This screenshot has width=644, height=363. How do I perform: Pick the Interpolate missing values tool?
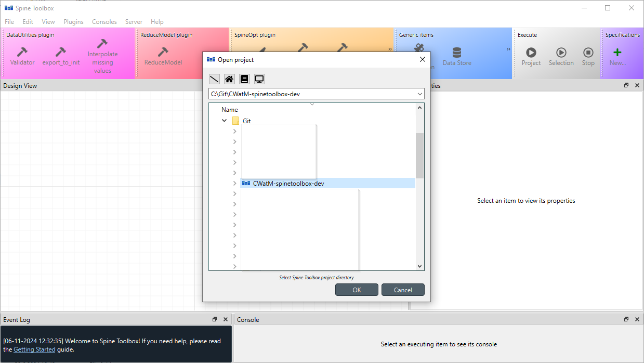pos(102,57)
